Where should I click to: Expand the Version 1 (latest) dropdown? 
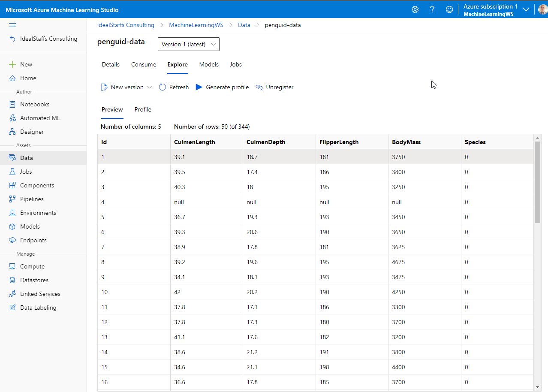pos(189,44)
